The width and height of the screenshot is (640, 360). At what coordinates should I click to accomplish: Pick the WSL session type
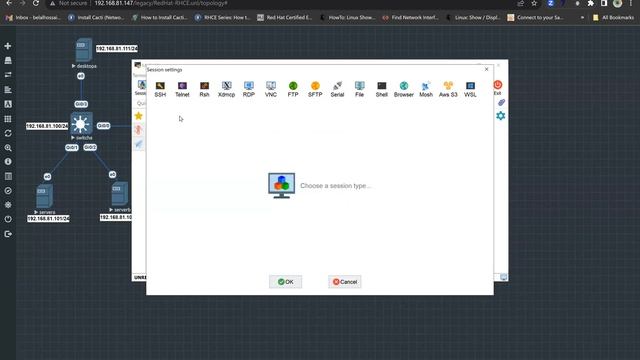coord(470,89)
